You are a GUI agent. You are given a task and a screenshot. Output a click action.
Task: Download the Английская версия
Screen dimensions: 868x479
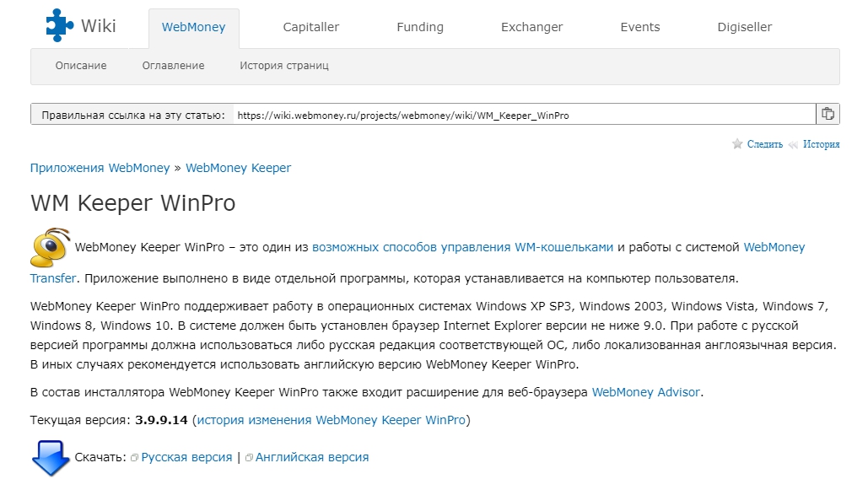point(312,457)
